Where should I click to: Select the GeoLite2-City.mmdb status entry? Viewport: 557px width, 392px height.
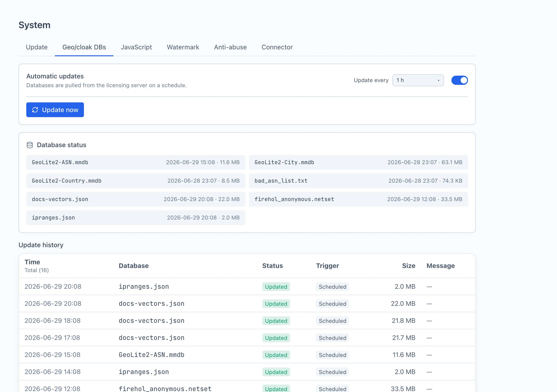[x=358, y=162]
